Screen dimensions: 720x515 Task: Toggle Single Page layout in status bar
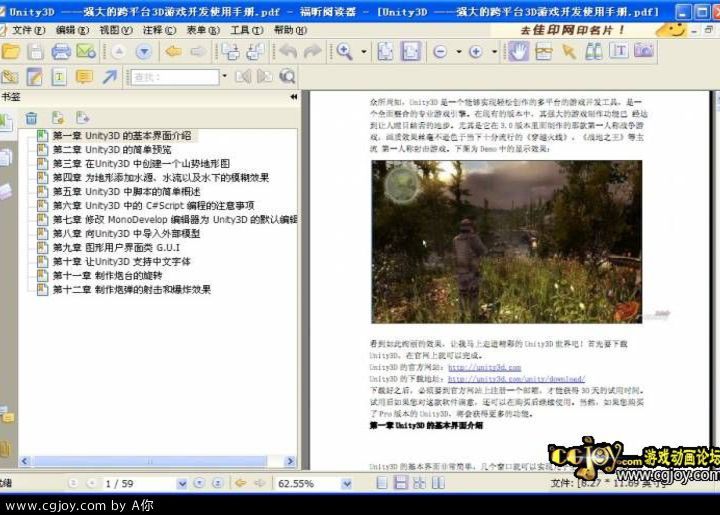(382, 483)
